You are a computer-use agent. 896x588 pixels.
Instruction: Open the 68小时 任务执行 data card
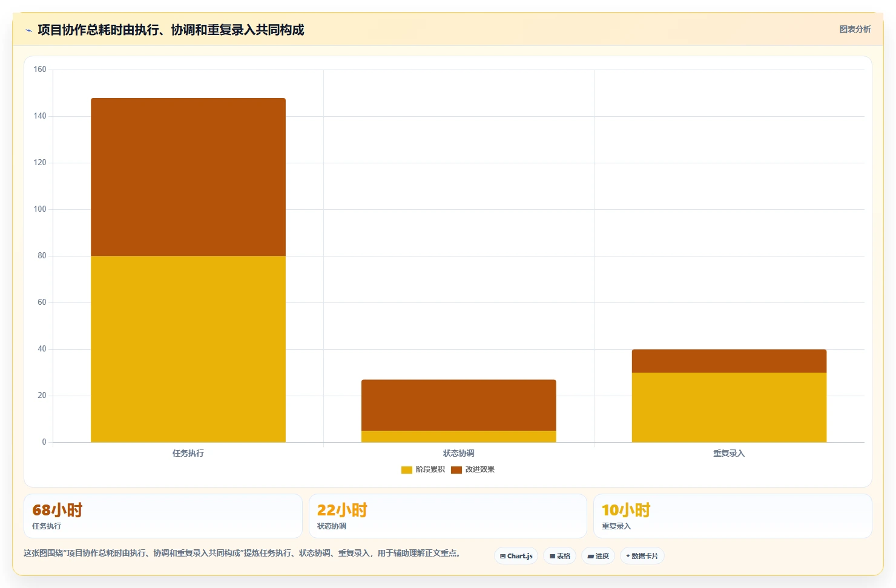pos(163,516)
